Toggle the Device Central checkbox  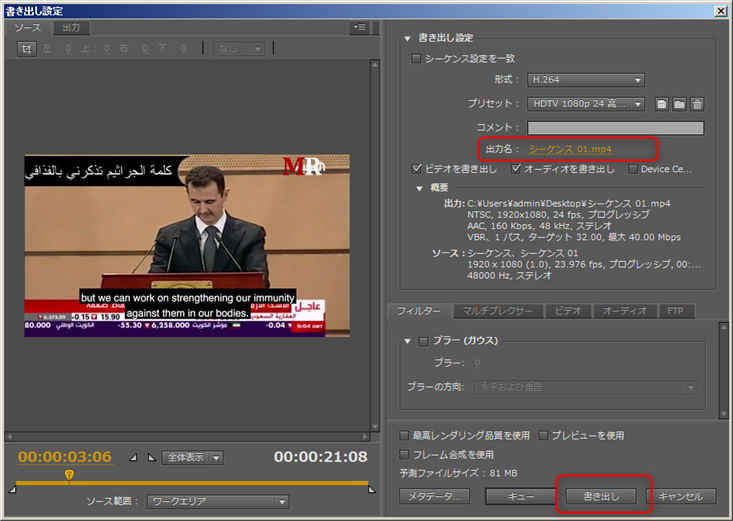tap(632, 169)
